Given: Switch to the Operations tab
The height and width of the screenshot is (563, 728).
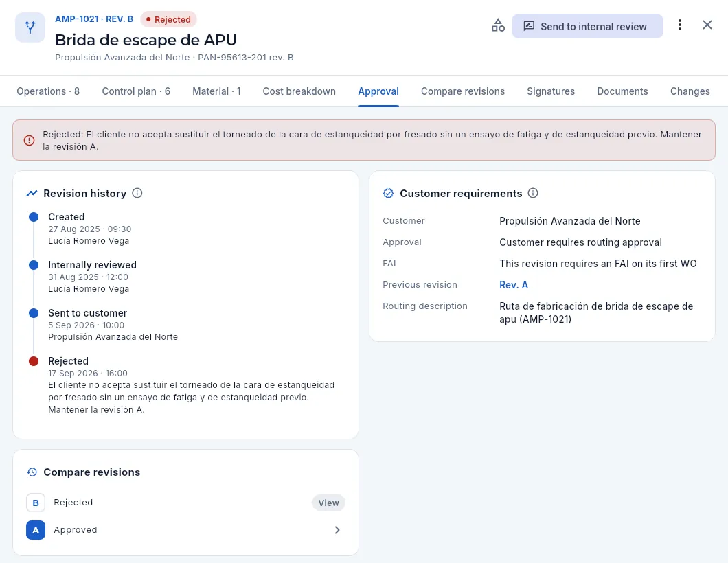Looking at the screenshot, I should 48,91.
